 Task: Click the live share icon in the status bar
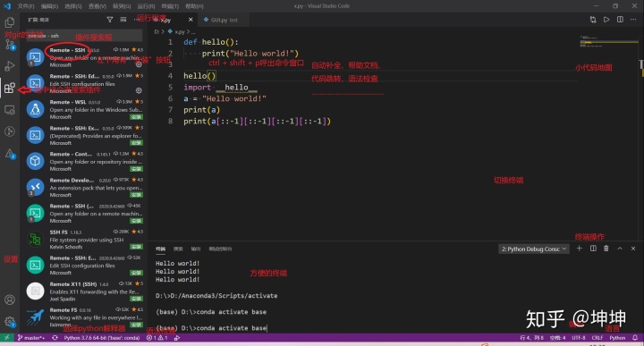coord(177,338)
